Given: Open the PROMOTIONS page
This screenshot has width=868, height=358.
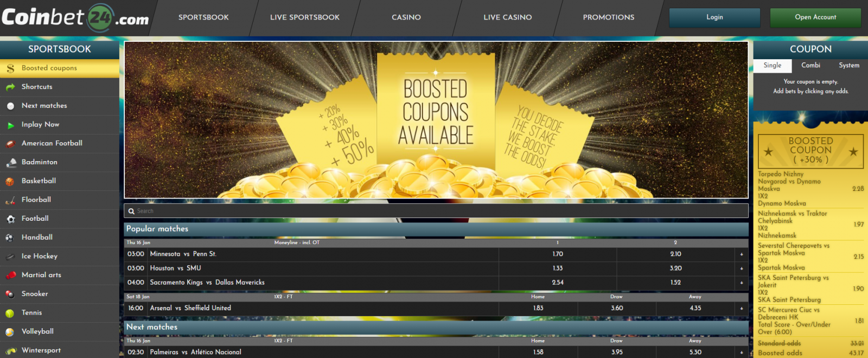Looking at the screenshot, I should (609, 17).
